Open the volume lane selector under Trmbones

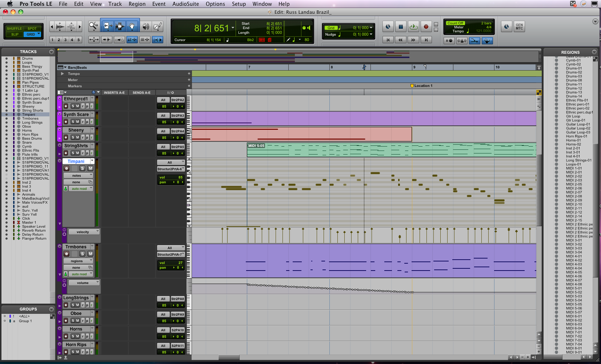click(x=83, y=283)
